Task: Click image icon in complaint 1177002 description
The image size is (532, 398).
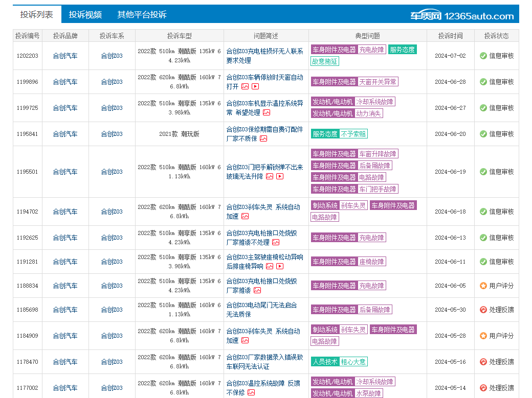Action: point(251,392)
